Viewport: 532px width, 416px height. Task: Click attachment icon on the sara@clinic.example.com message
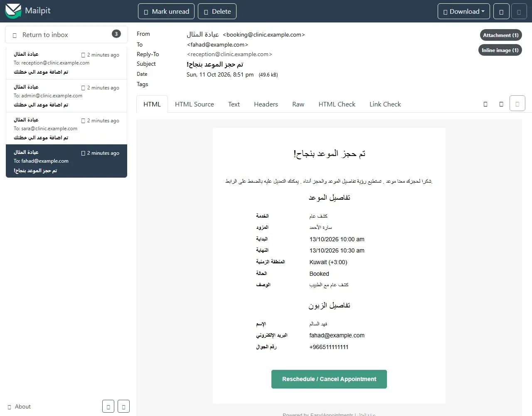click(x=83, y=121)
